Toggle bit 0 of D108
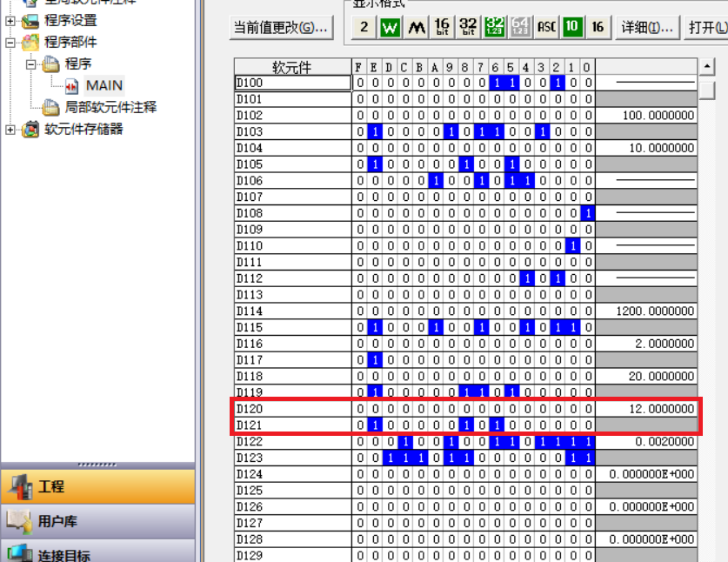Viewport: 728px width, 562px height. [588, 213]
